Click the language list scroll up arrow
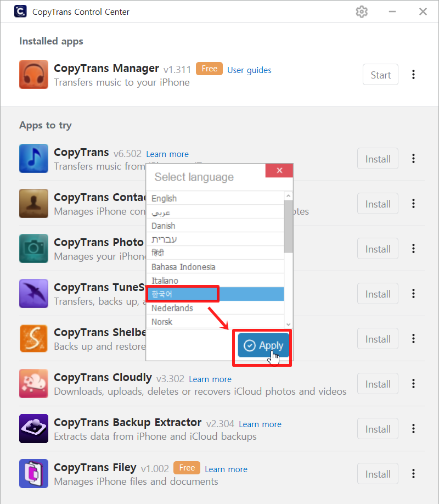Screen dimensions: 439x504 [289, 196]
